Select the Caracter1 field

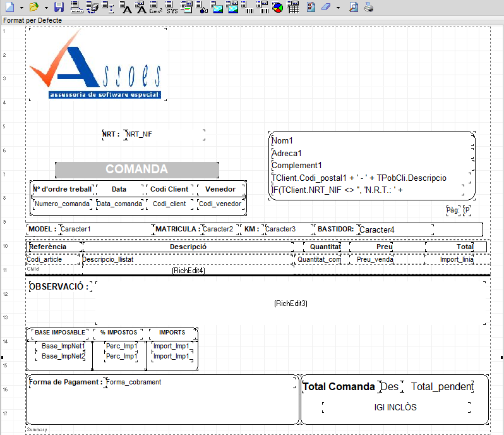(x=107, y=229)
